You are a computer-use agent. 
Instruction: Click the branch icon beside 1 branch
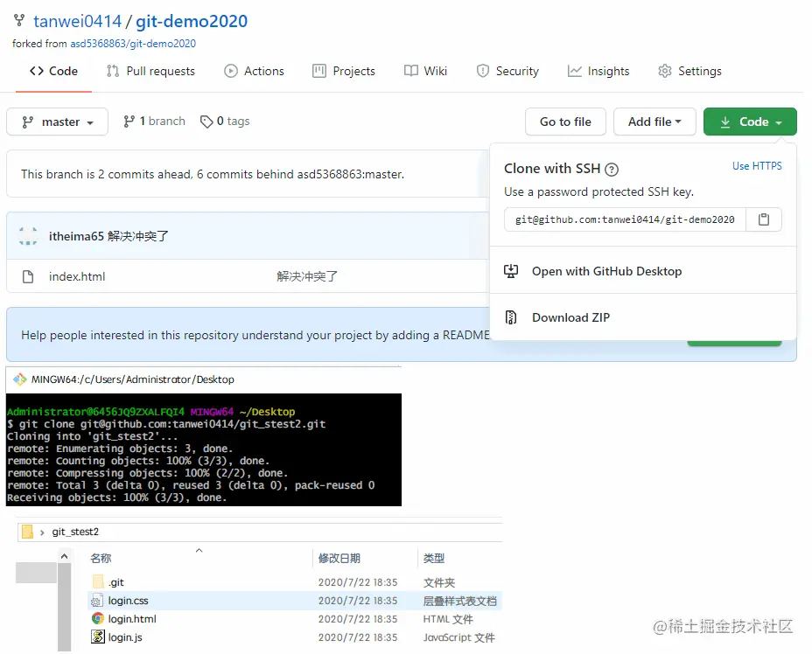point(129,122)
